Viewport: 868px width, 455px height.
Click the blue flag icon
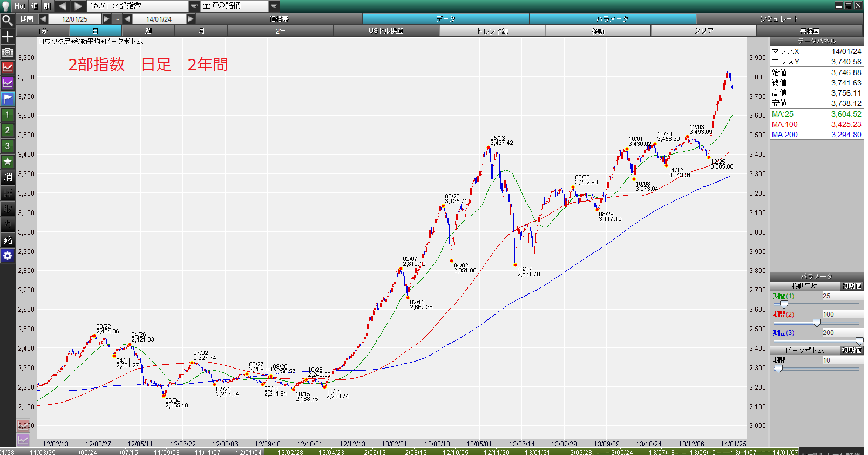click(x=8, y=99)
